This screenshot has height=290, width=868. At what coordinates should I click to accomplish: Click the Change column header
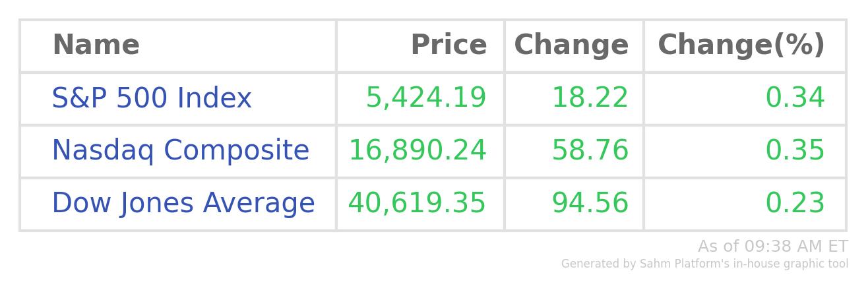571,45
